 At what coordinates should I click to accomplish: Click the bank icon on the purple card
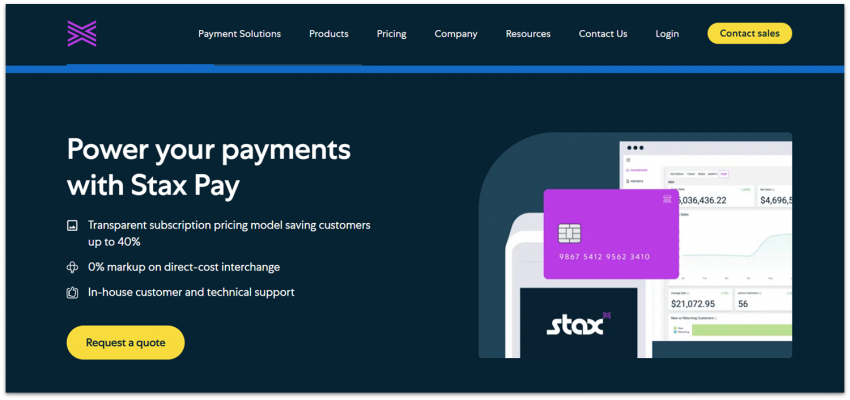pos(667,199)
